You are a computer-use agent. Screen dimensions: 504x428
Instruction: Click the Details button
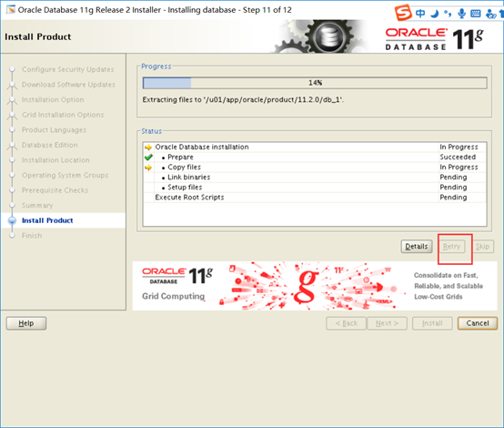coord(417,247)
